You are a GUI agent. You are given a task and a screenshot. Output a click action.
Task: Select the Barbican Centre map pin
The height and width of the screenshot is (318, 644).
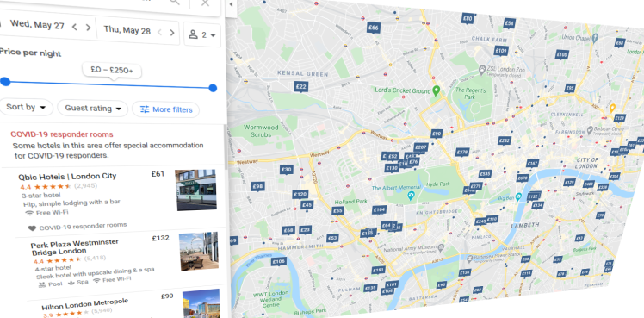590,129
